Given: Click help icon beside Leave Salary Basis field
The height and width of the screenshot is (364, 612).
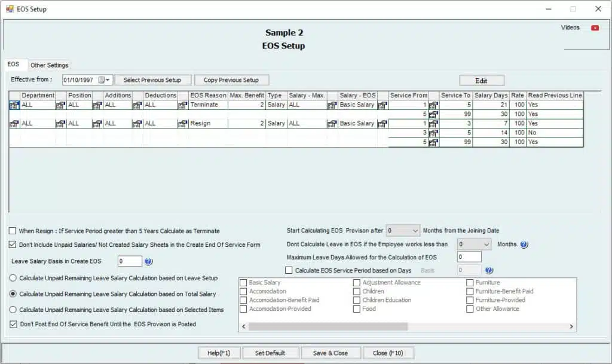Looking at the screenshot, I should pos(149,261).
